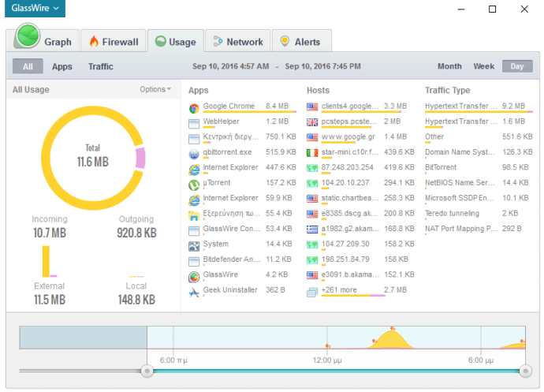
Task: Click the pink outgoing segment of donut
Action: 140,158
